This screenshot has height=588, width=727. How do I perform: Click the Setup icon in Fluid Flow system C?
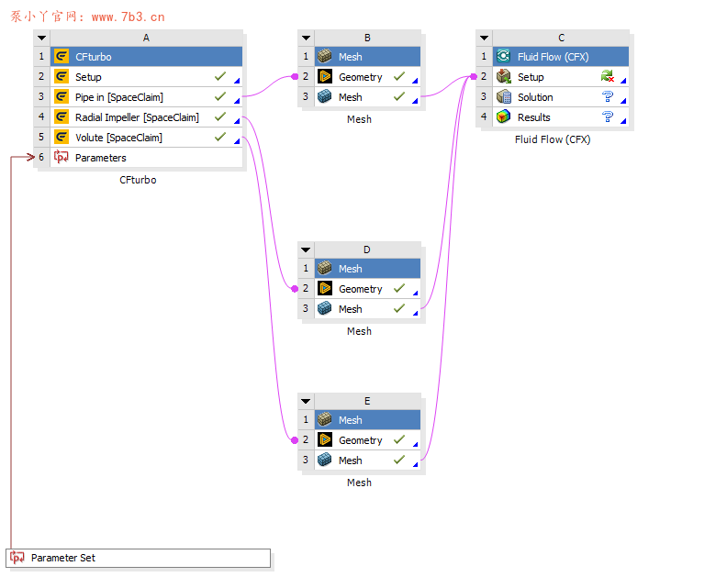pyautogui.click(x=504, y=76)
